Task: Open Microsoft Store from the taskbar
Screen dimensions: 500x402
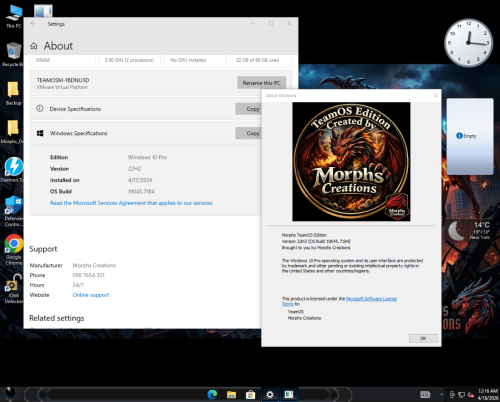Action: (x=250, y=395)
